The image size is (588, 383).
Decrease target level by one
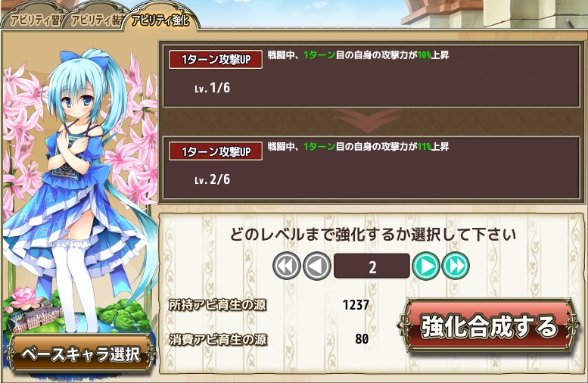tap(317, 266)
